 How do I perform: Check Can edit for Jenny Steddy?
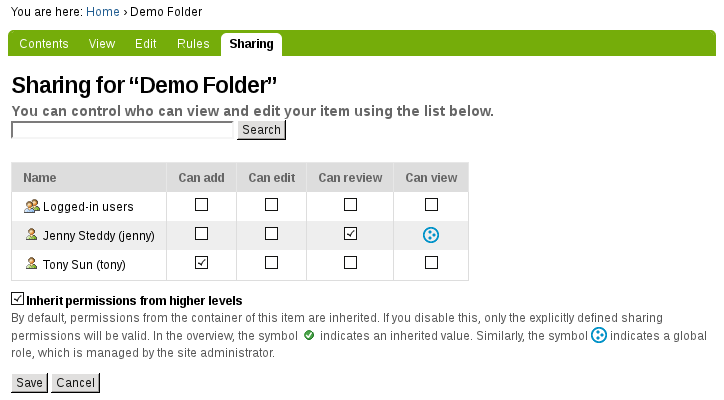pos(272,234)
